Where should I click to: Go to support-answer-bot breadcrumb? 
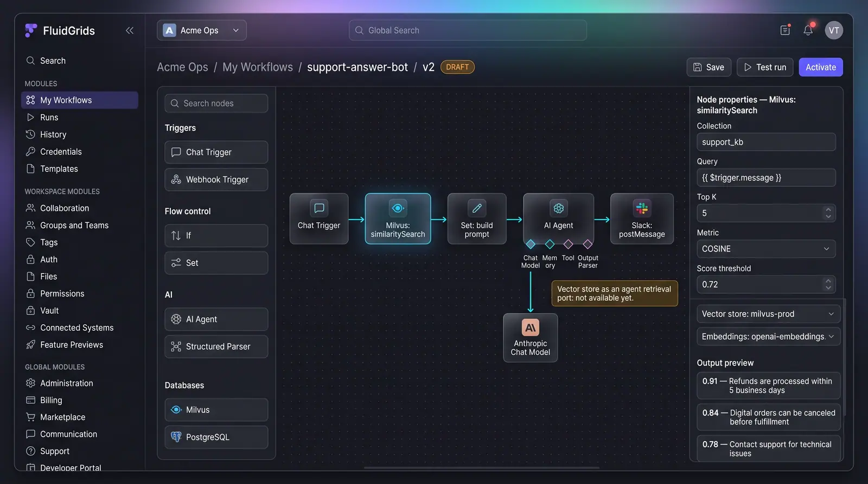click(358, 67)
